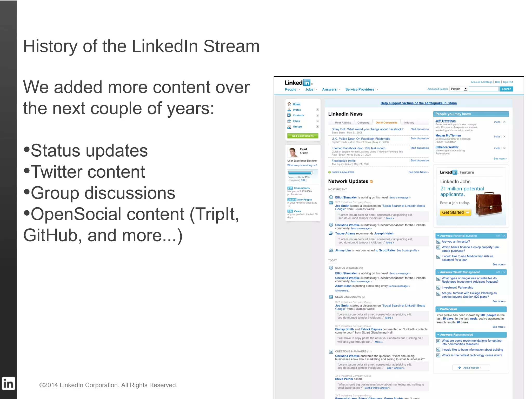This screenshot has height=399, width=532.
Task: Open Help support victims of the earthquake link
Action: [x=418, y=103]
